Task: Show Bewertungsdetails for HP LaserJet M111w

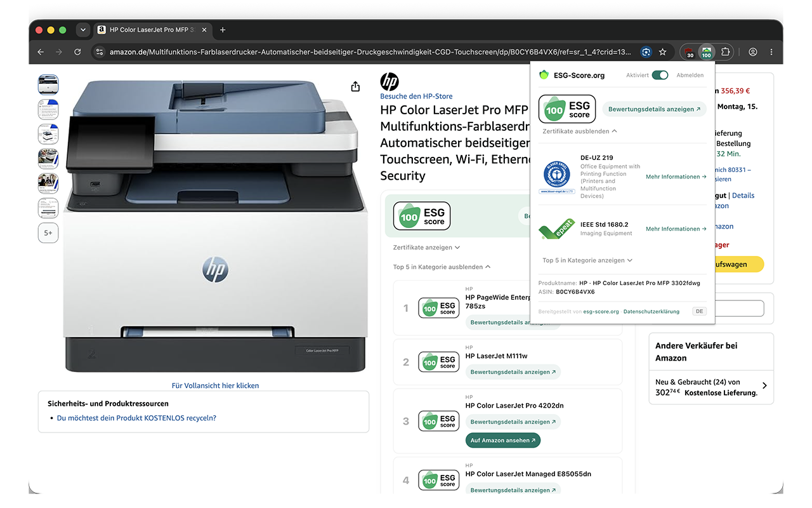Action: click(513, 372)
